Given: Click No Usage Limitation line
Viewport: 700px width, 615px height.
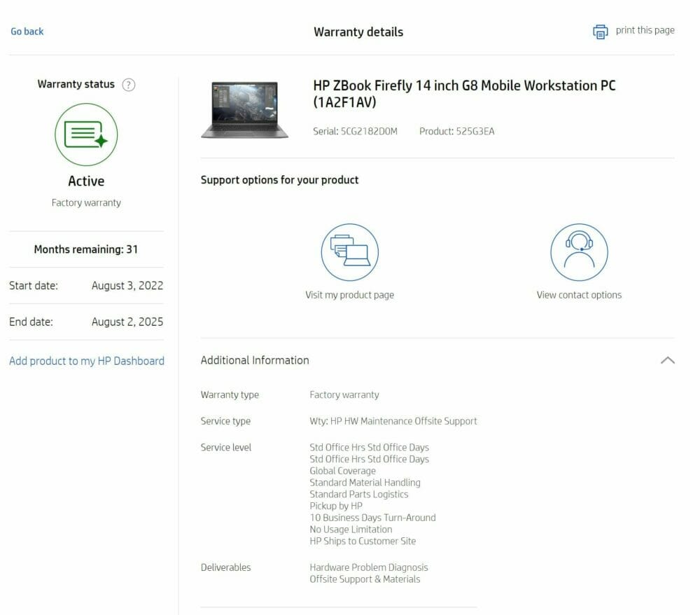Looking at the screenshot, I should 351,530.
